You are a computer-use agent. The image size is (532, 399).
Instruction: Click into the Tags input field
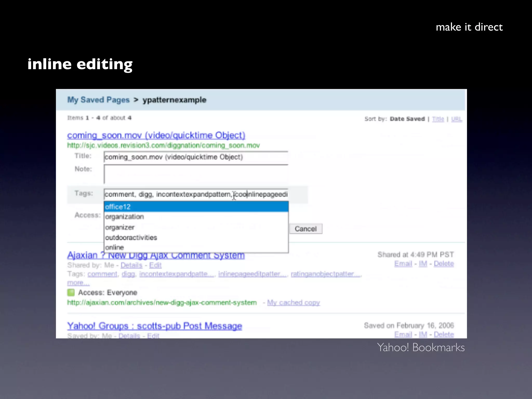tap(196, 194)
